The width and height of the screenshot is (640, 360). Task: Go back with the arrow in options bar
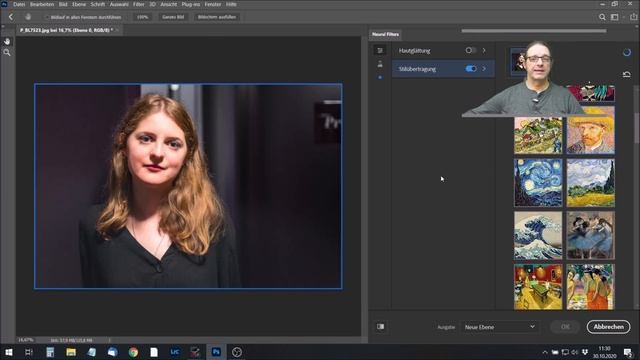pos(11,17)
